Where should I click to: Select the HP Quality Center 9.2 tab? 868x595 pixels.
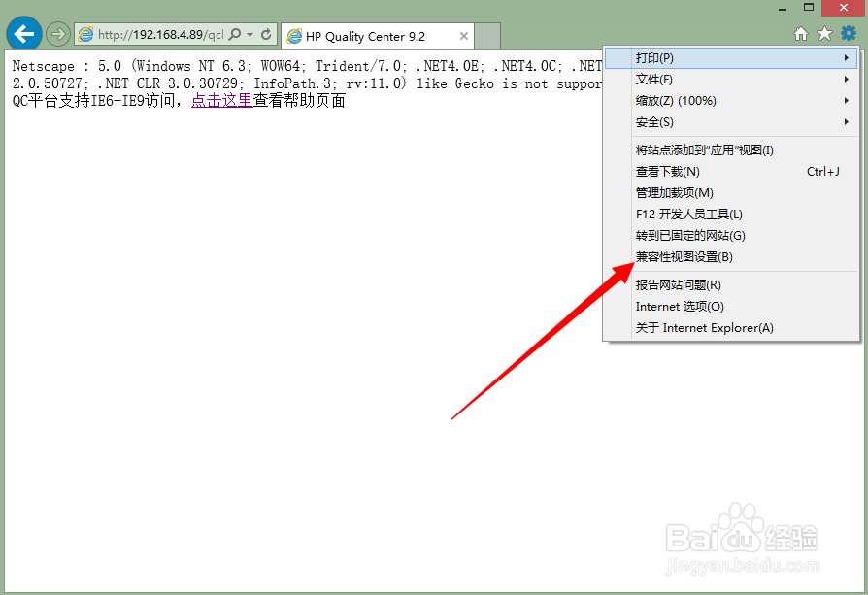pos(378,37)
